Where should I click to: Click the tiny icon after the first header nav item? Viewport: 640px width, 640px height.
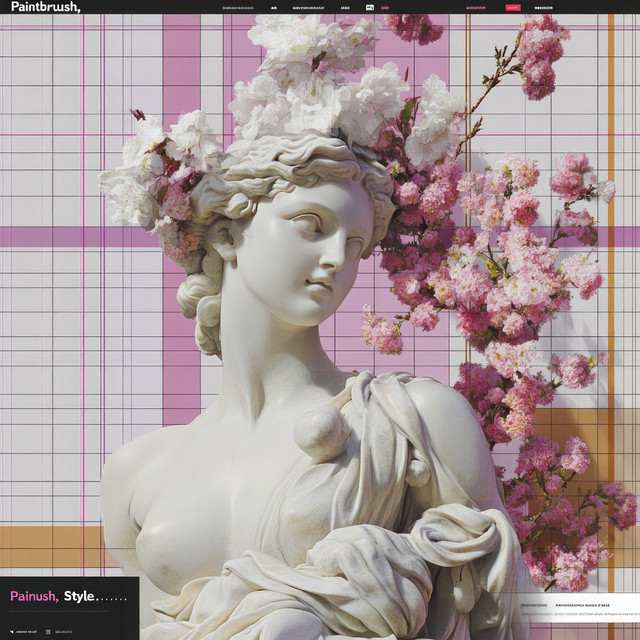click(x=274, y=7)
